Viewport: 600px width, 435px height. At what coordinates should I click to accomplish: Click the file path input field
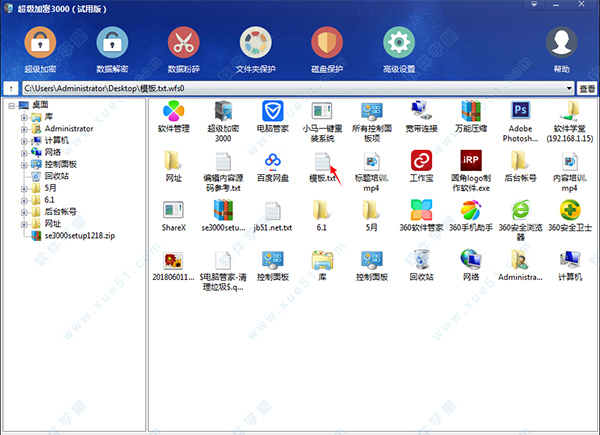click(290, 89)
